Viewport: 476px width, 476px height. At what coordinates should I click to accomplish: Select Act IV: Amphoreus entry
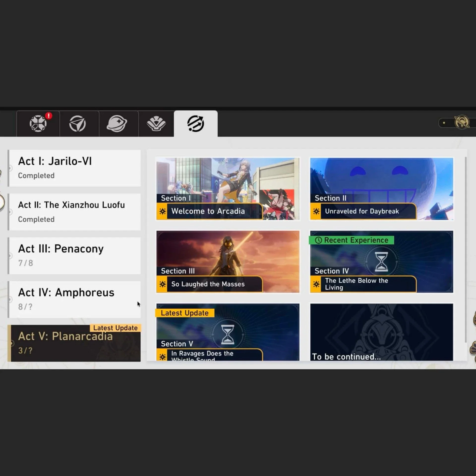[74, 299]
